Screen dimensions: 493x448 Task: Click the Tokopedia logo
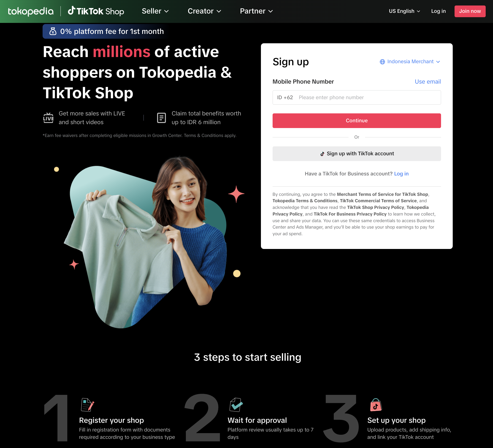point(31,11)
